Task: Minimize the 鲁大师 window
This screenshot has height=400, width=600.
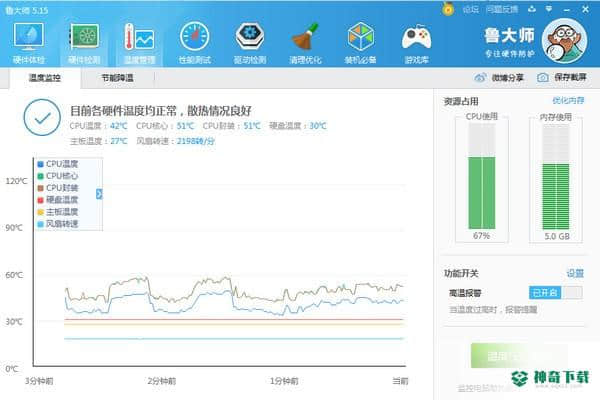Action: (567, 9)
